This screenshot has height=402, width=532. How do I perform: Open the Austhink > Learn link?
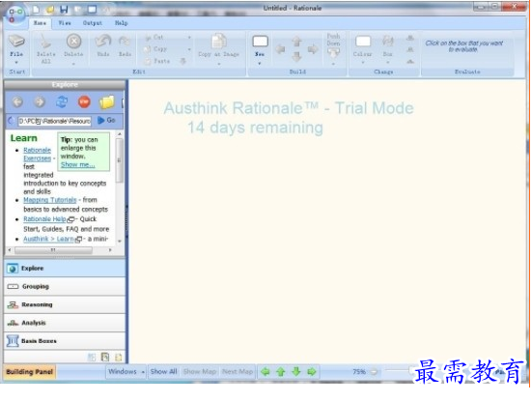pos(48,239)
